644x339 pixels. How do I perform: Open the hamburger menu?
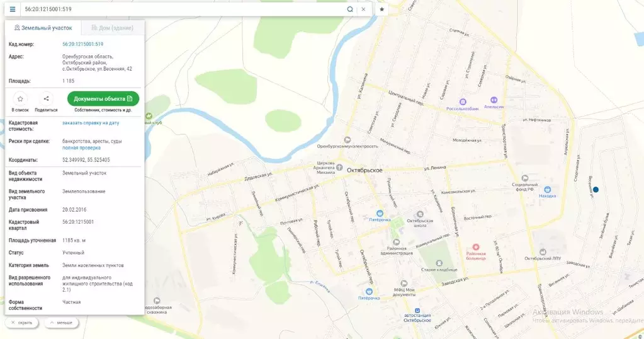tap(13, 9)
